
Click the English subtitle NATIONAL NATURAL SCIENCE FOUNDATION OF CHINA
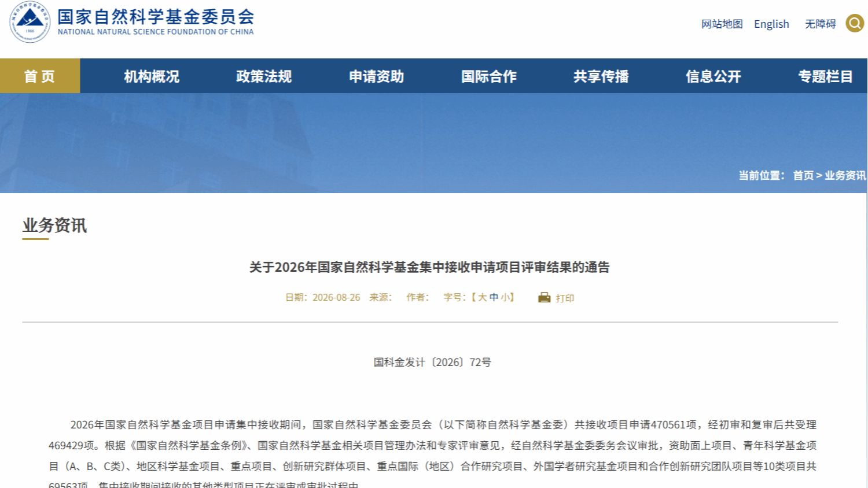point(156,32)
